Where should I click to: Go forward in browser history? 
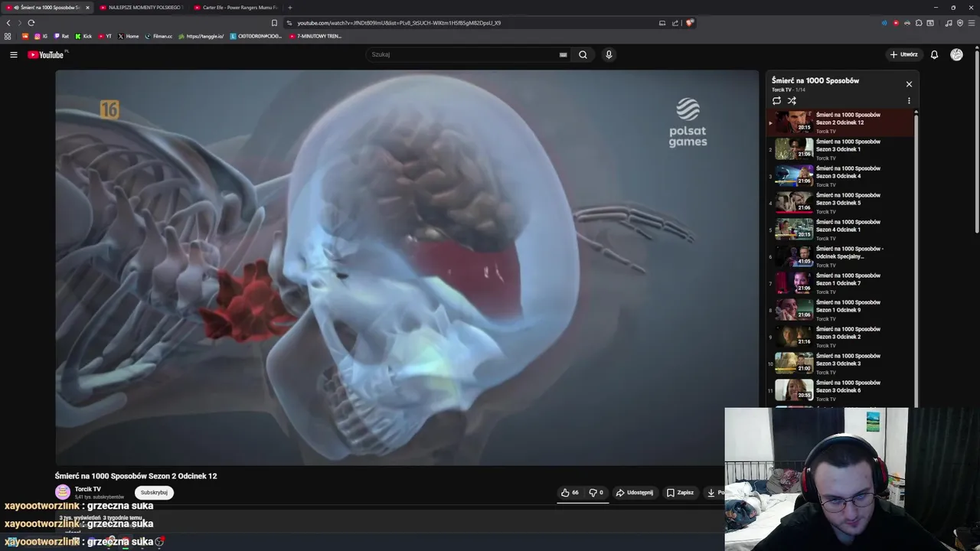pyautogui.click(x=19, y=23)
